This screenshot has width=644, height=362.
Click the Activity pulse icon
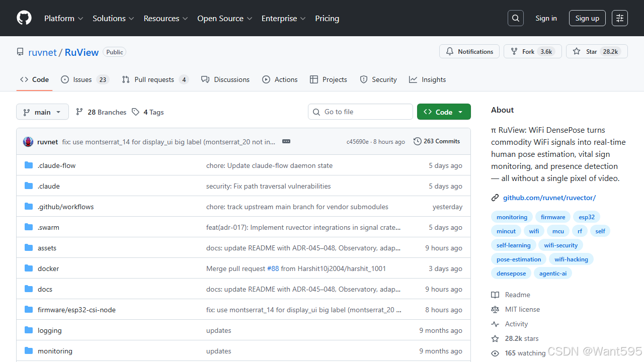tap(495, 324)
